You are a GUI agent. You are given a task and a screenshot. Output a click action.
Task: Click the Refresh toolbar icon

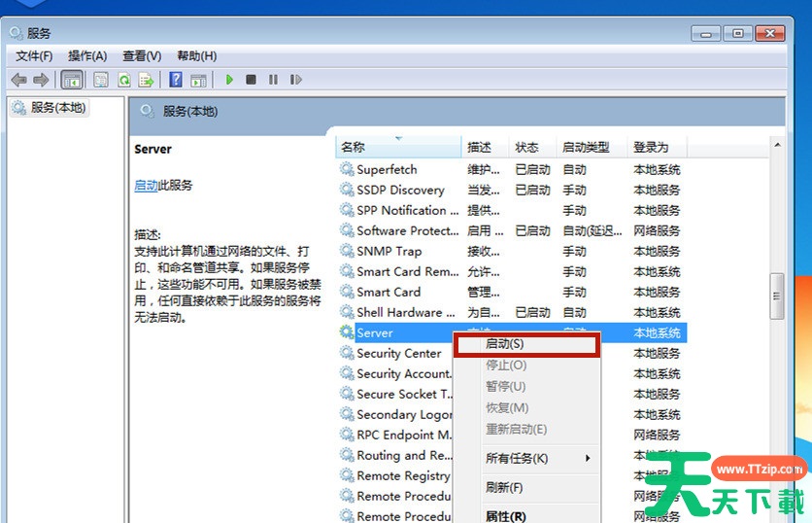coord(124,80)
